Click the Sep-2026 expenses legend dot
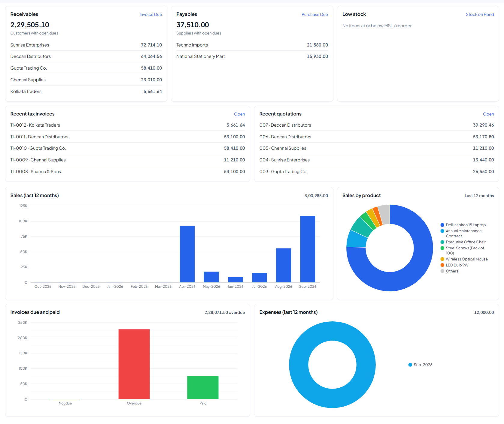 pos(410,365)
